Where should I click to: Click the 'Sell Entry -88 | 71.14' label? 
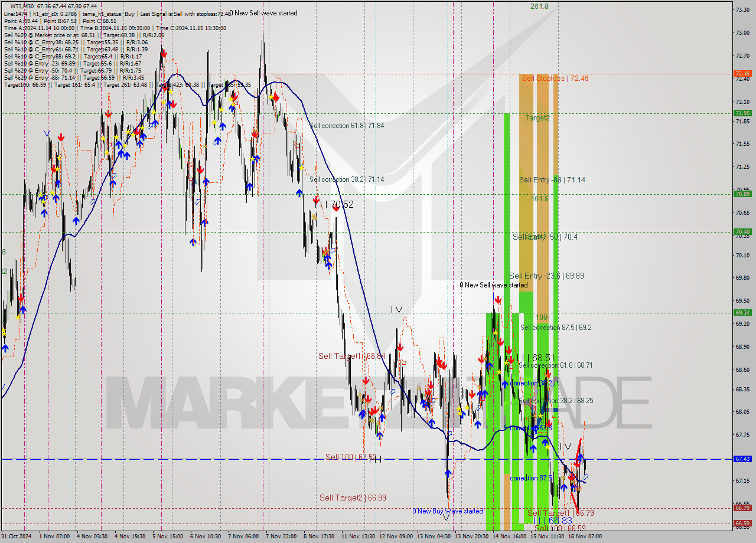coord(552,179)
